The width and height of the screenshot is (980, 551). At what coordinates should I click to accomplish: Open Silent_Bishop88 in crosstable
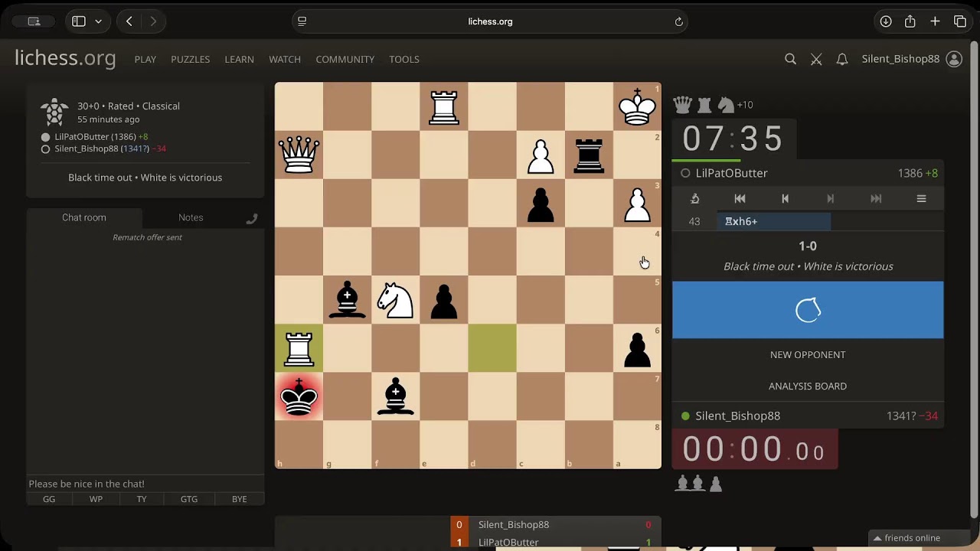tap(514, 524)
